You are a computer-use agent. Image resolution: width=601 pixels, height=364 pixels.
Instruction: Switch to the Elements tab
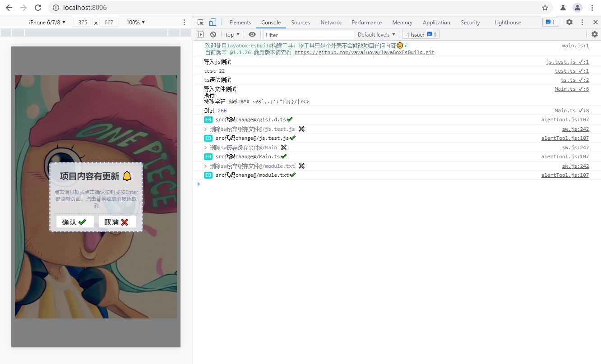point(240,22)
